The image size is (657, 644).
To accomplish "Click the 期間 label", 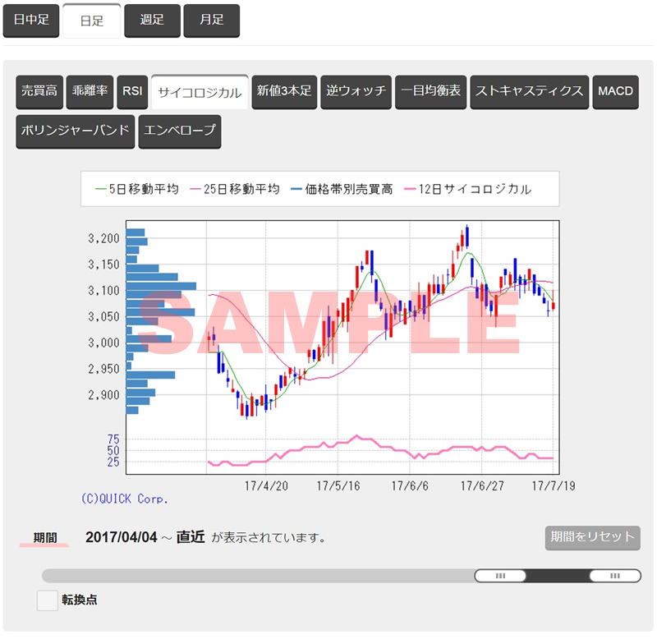I will click(x=45, y=537).
